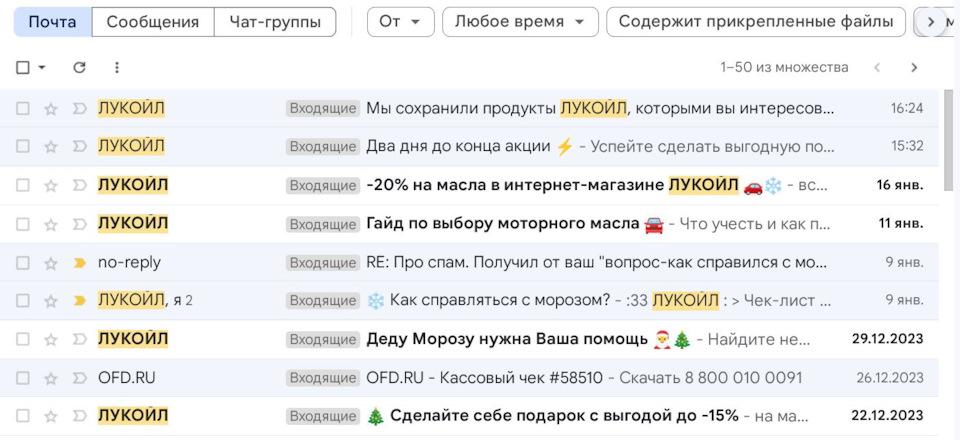The width and height of the screenshot is (960, 440).
Task: Switch to the Почта tab
Action: (x=53, y=22)
